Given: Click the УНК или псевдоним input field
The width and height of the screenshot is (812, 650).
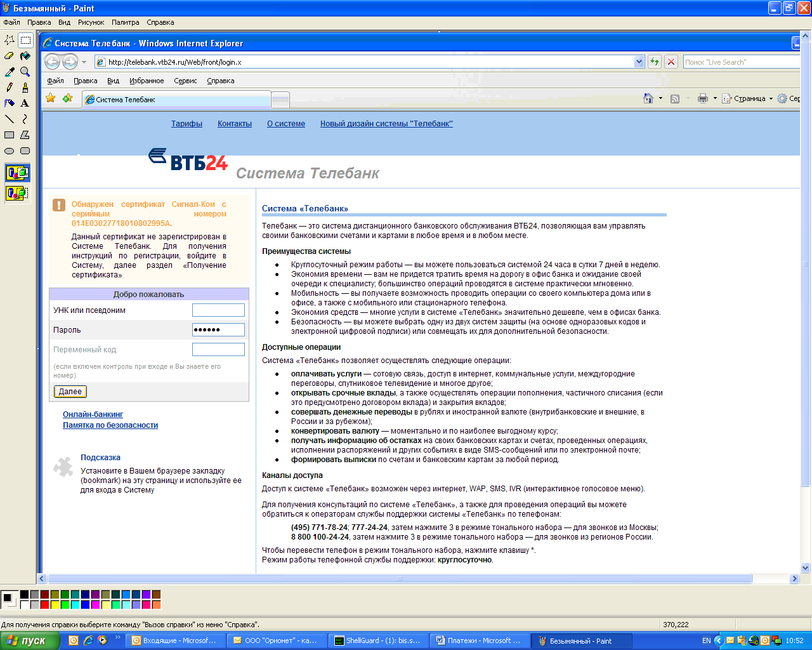Looking at the screenshot, I should coord(218,310).
